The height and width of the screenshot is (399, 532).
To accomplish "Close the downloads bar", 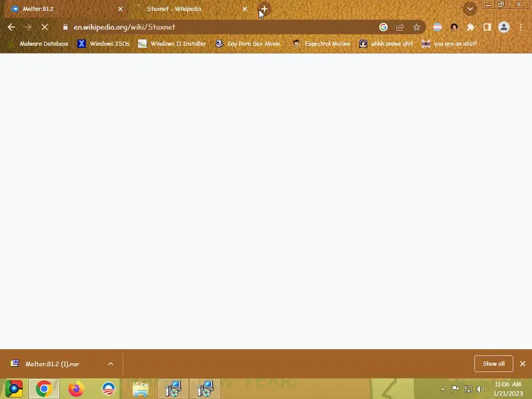I will point(523,364).
